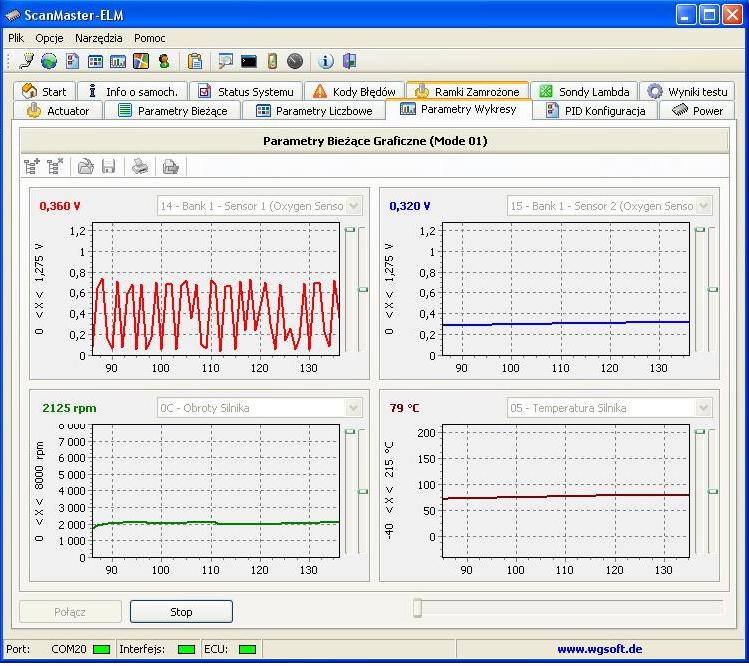Click the clipboard icon in toolbar

tap(195, 62)
